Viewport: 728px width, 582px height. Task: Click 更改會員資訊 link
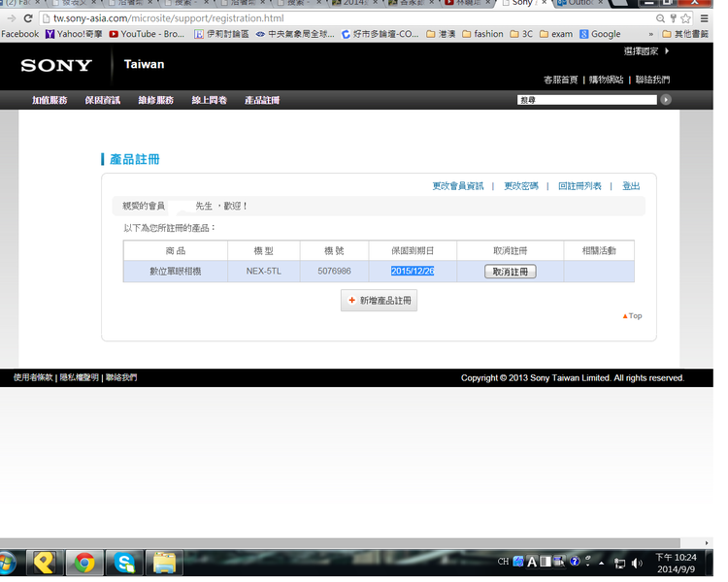tap(458, 186)
